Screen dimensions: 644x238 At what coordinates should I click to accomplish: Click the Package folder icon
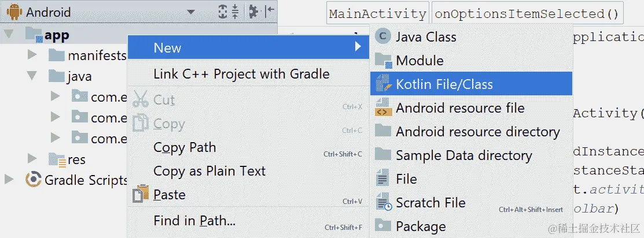click(x=383, y=225)
